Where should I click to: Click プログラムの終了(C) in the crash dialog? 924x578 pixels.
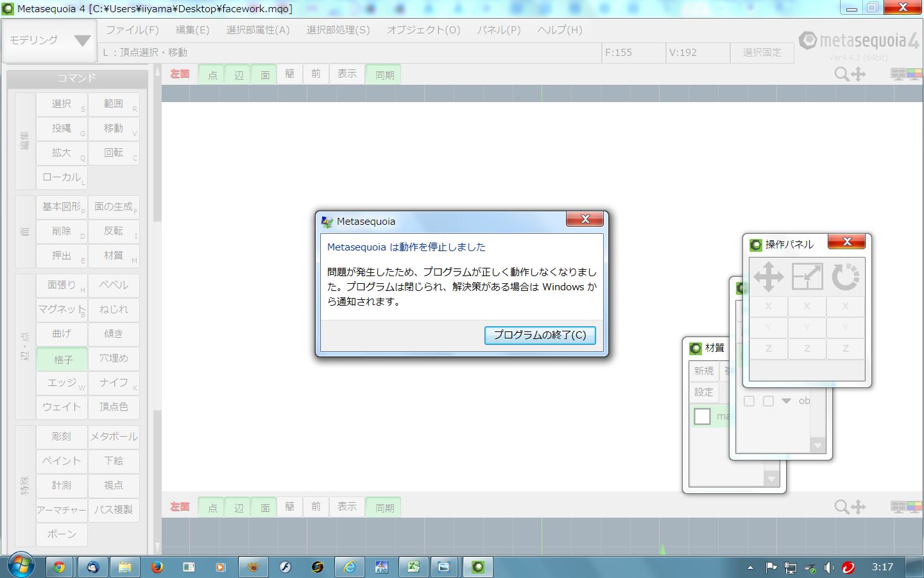(x=540, y=335)
